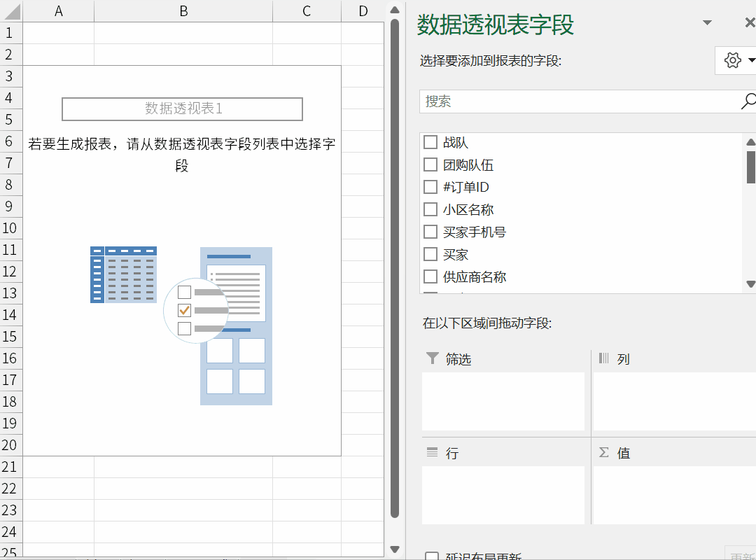Click the 若要生成报表 instruction text
Viewport: 756px width, 560px height.
182,154
